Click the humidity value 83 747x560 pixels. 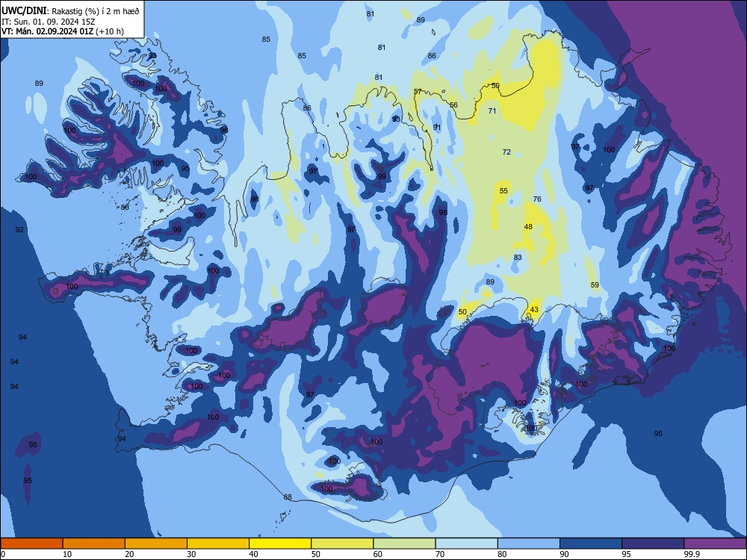click(x=518, y=257)
